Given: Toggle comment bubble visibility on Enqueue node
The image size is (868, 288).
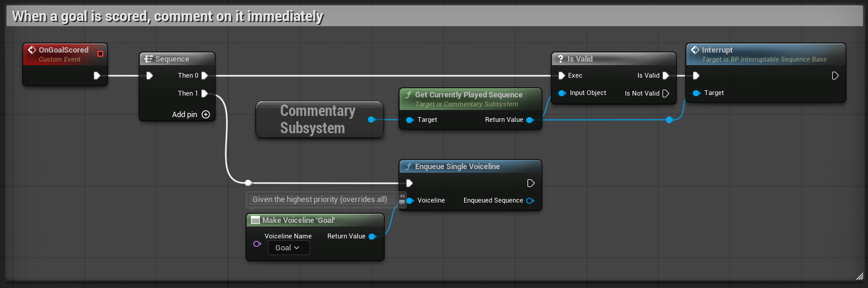Looking at the screenshot, I should point(402,202).
